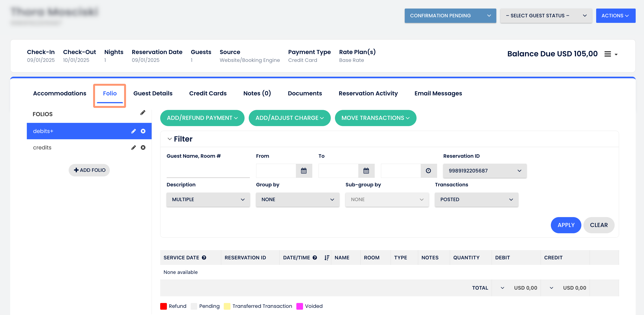Screen dimensions: 644x315
Task: Open the To date calendar picker
Action: coord(366,171)
